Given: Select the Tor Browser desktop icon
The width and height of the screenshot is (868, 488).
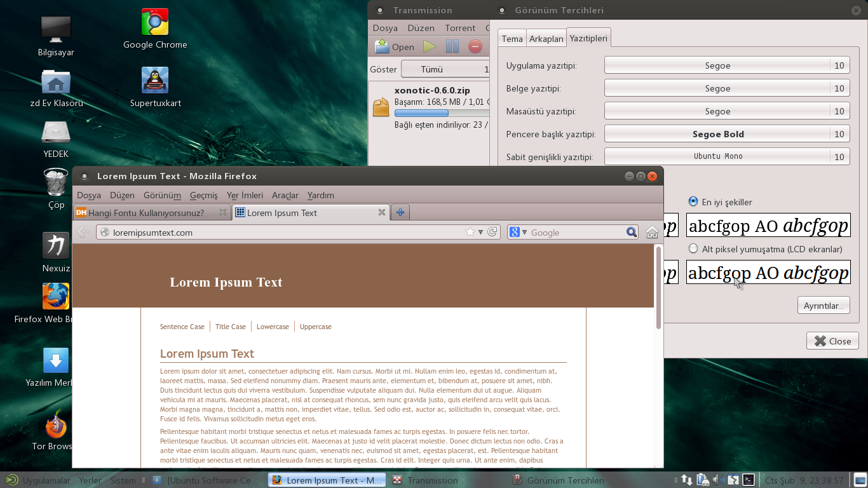Looking at the screenshot, I should [56, 424].
